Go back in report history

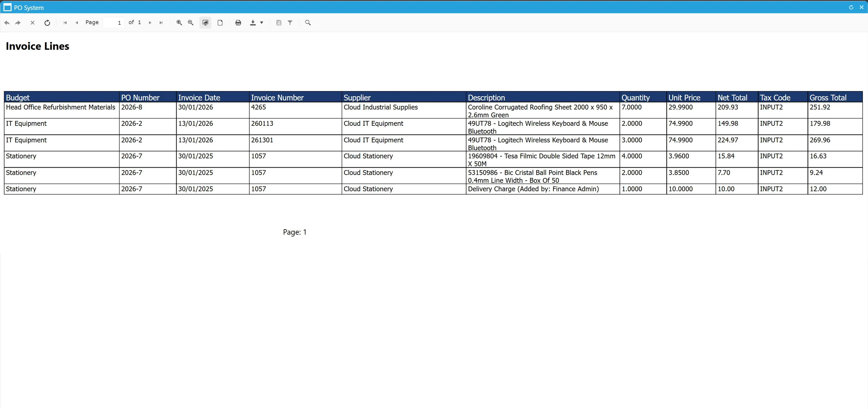point(7,23)
